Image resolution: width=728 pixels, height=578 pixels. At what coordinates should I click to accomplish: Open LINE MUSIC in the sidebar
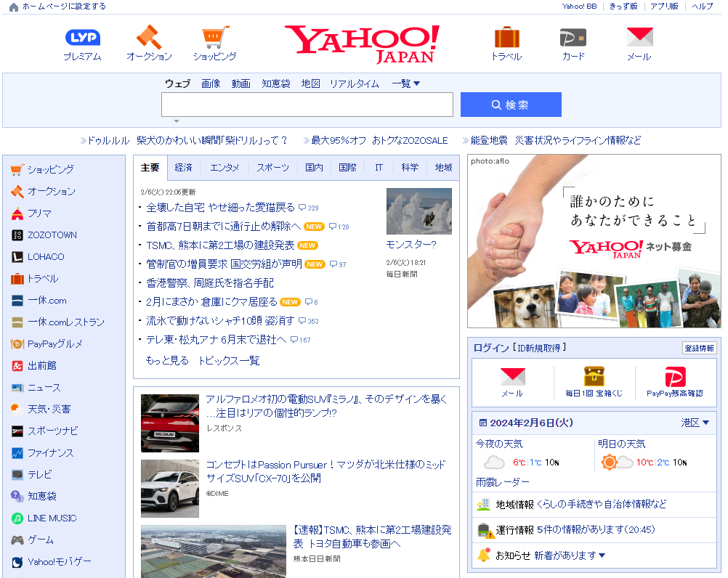pos(52,518)
